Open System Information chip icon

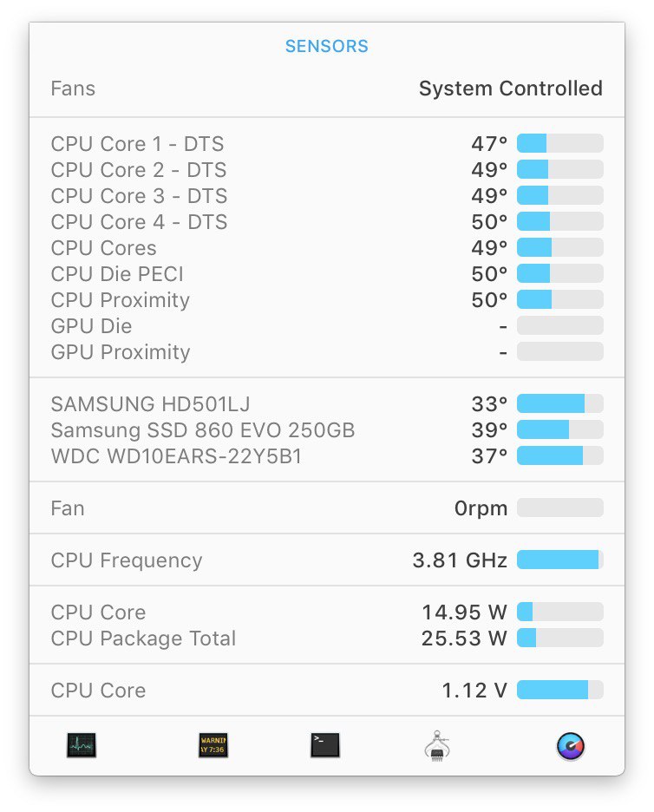coord(437,746)
